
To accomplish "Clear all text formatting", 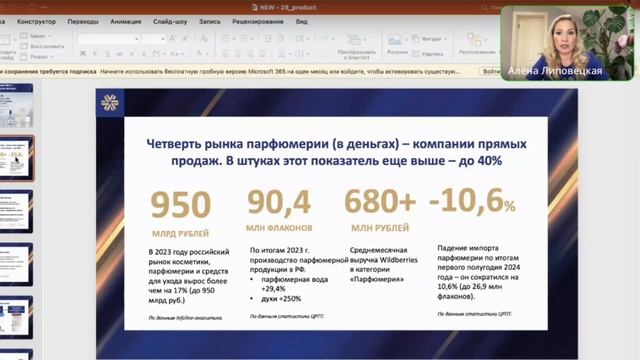I will click(204, 39).
